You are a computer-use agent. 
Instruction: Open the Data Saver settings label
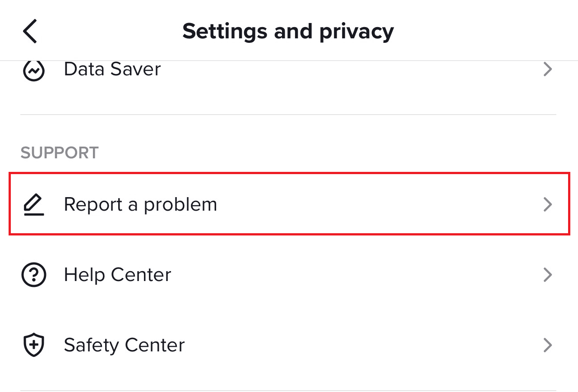(112, 69)
